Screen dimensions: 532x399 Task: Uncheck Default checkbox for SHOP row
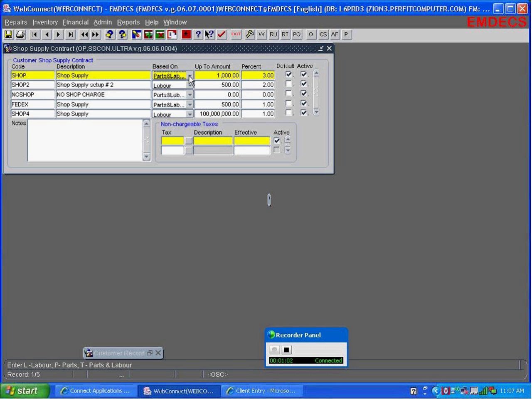(x=288, y=74)
